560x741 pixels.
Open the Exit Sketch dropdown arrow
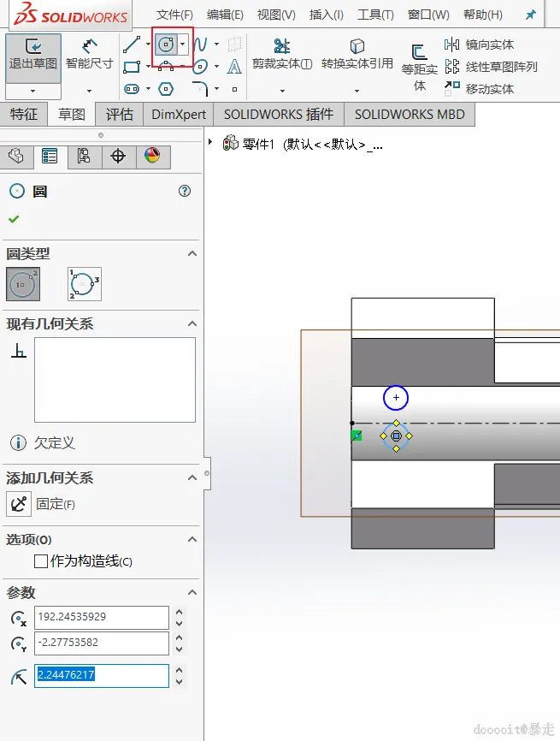click(x=32, y=91)
